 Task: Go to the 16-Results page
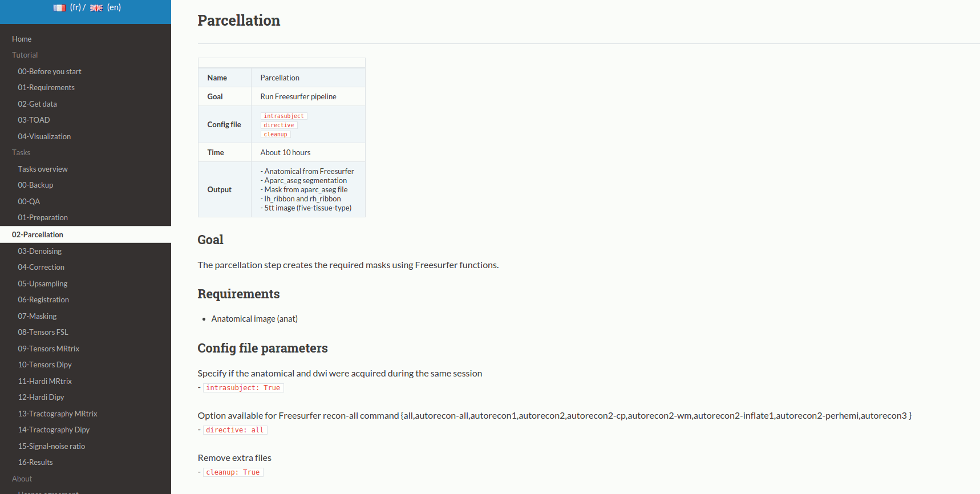[35, 462]
